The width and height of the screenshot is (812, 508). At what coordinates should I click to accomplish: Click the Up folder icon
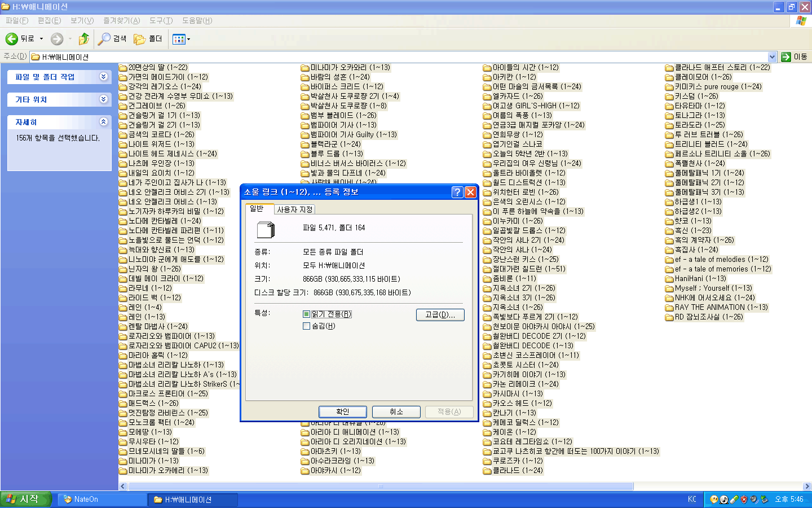[x=84, y=39]
